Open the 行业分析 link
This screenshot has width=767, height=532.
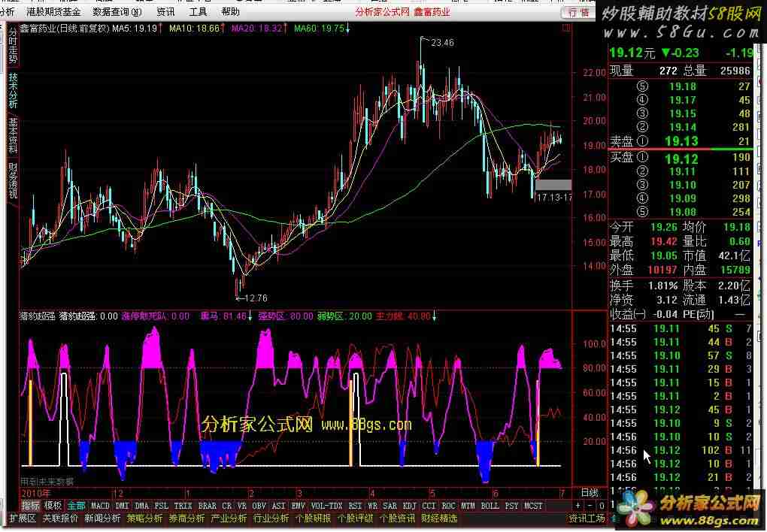(271, 518)
